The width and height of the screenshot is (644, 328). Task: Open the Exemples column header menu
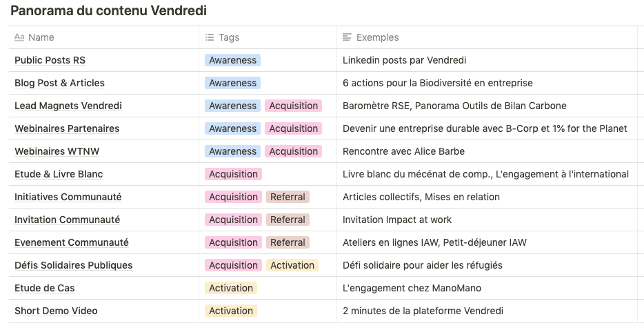(x=377, y=37)
